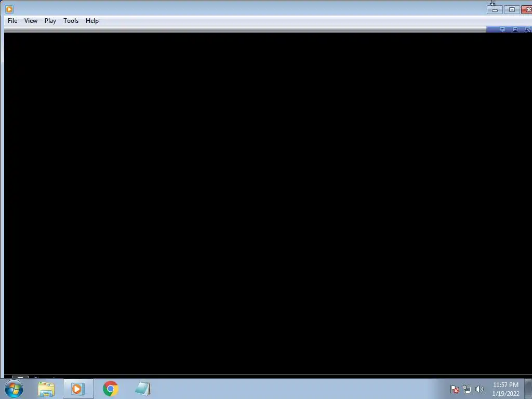Click the Media Player title bar icon

(9, 9)
